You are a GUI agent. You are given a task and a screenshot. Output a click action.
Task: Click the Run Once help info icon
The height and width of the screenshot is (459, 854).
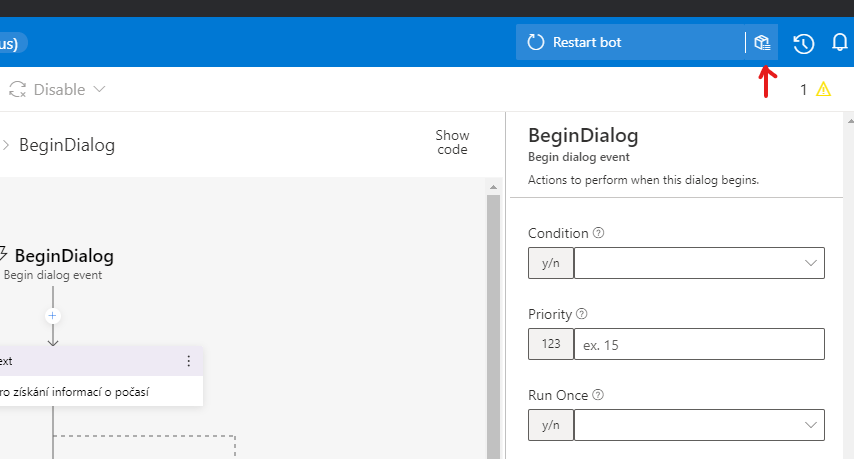click(596, 395)
